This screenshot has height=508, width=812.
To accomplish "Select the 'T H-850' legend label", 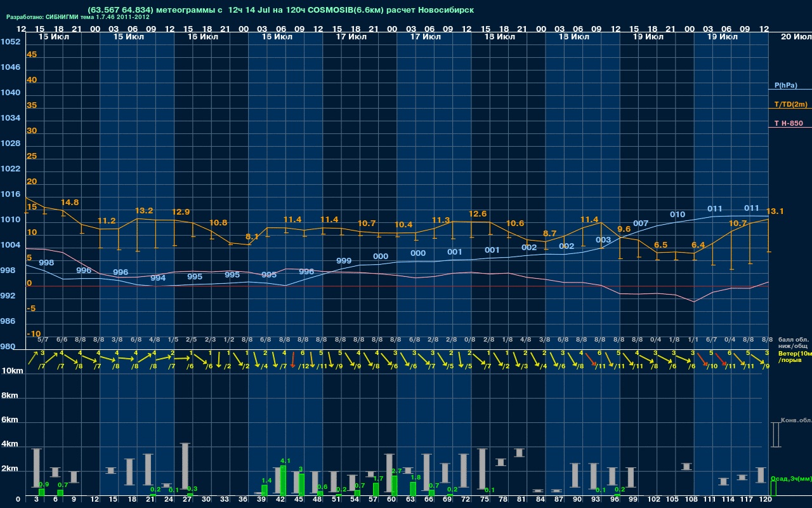I will click(787, 123).
